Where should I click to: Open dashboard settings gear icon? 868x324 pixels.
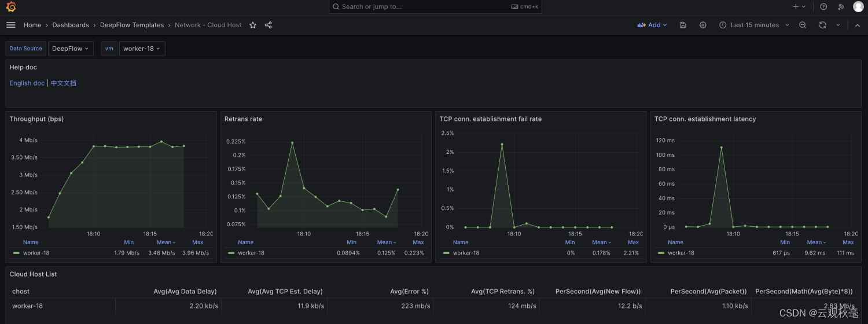click(x=703, y=25)
